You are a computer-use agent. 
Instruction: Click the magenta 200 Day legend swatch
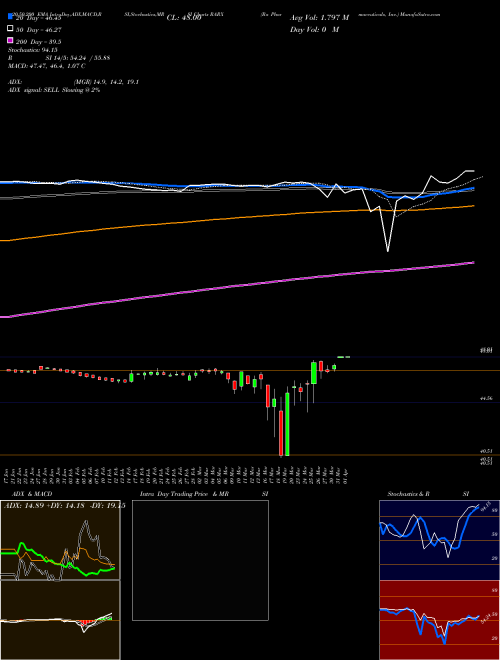coord(10,40)
